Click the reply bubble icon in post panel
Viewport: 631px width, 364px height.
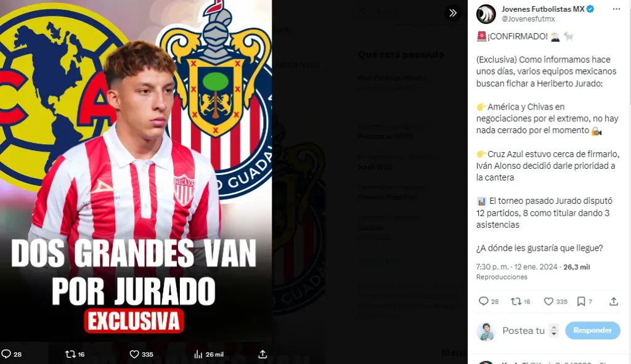(483, 301)
